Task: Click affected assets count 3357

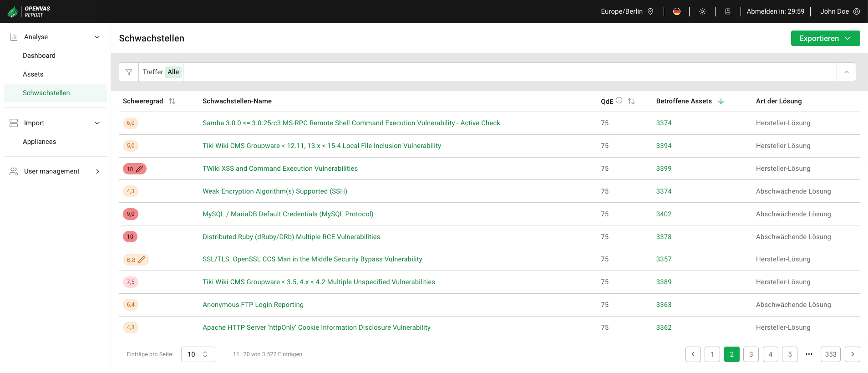Action: 664,259
